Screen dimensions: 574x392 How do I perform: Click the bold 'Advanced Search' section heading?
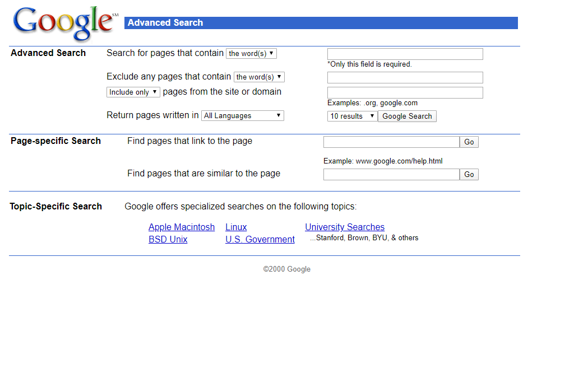pos(48,53)
